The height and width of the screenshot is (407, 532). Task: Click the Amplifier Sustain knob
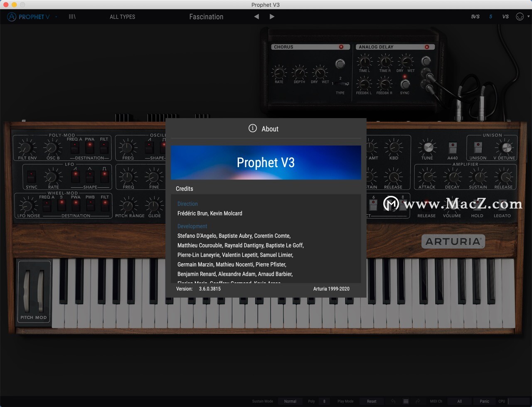tap(478, 176)
